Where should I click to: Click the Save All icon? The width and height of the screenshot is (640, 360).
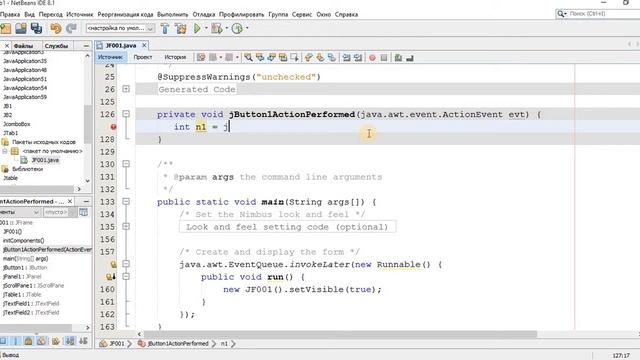click(x=36, y=28)
